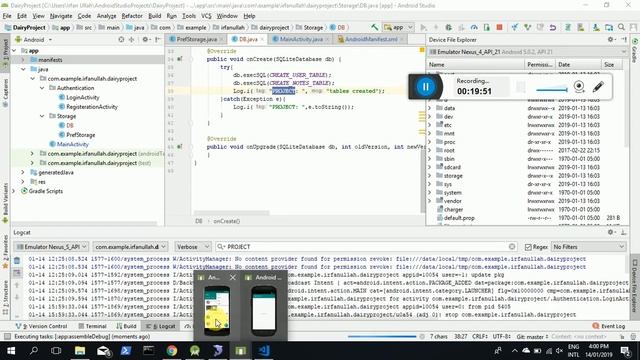
Task: Clear logcat using the trash icon
Action: coord(17,260)
